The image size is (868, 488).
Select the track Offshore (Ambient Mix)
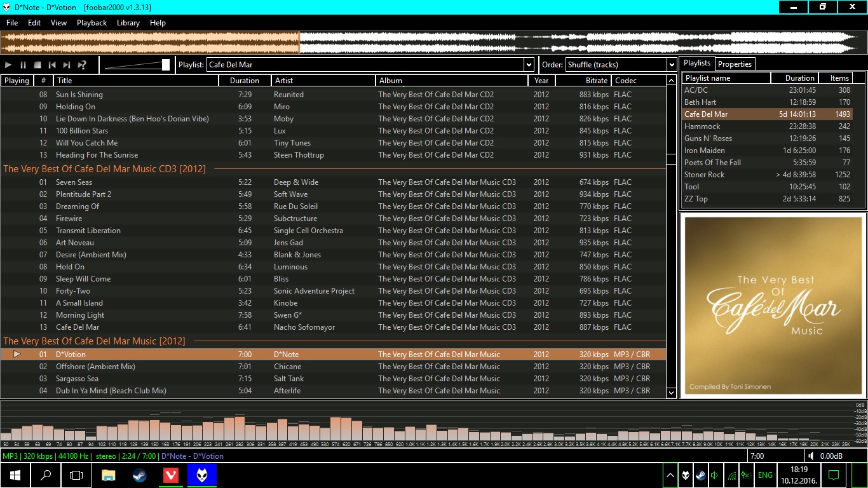333,367
